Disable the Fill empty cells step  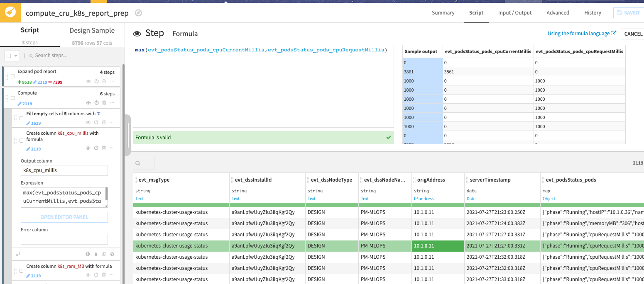tap(96, 123)
